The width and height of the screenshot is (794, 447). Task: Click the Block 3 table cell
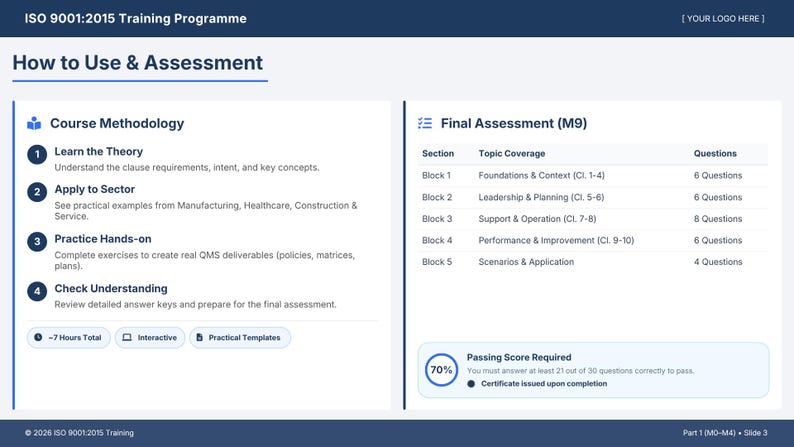pos(437,219)
